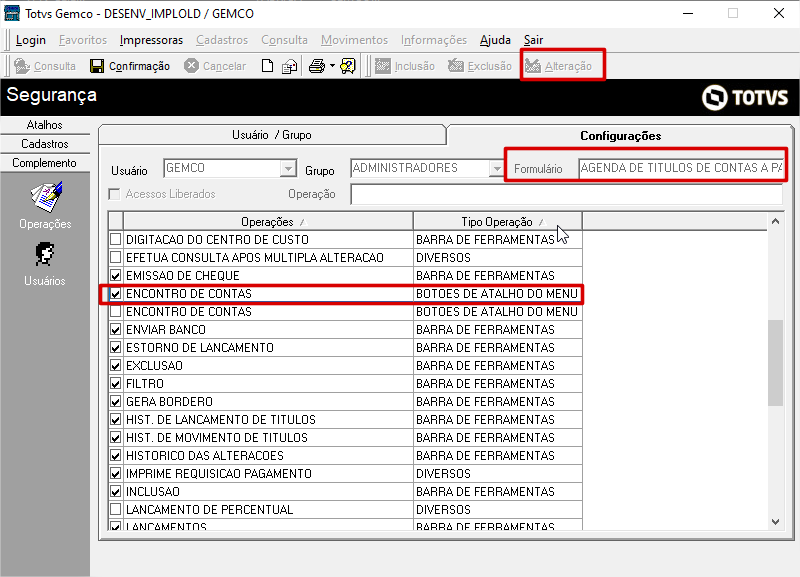Click the Consulta toolbar icon
Image resolution: width=800 pixels, height=577 pixels.
(21, 66)
